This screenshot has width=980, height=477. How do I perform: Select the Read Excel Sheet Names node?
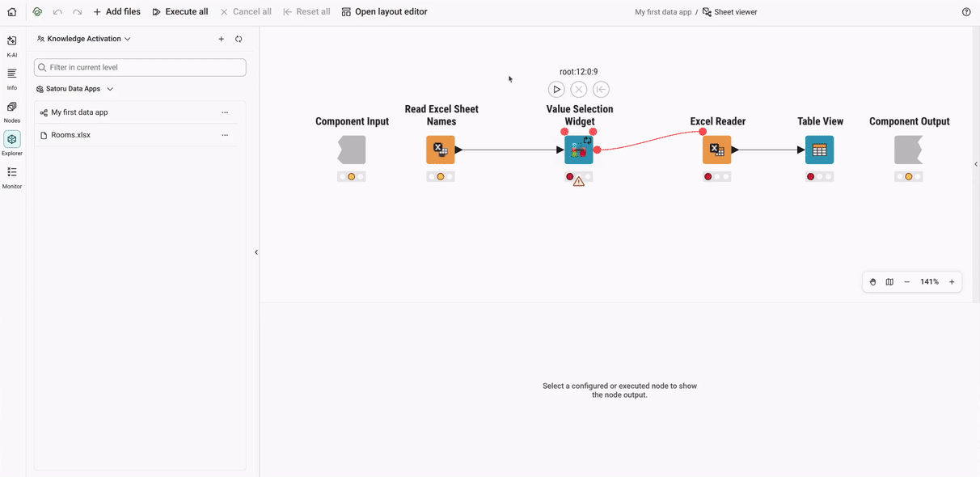(441, 150)
